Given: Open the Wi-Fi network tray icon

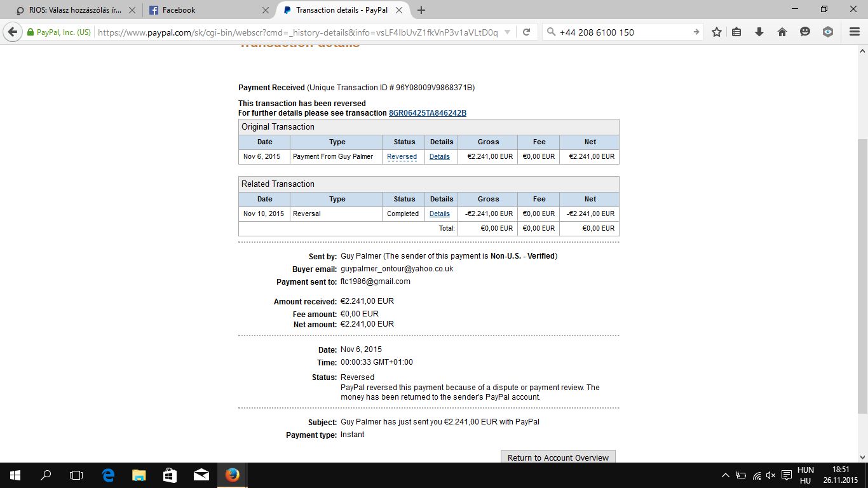Looking at the screenshot, I should point(756,475).
